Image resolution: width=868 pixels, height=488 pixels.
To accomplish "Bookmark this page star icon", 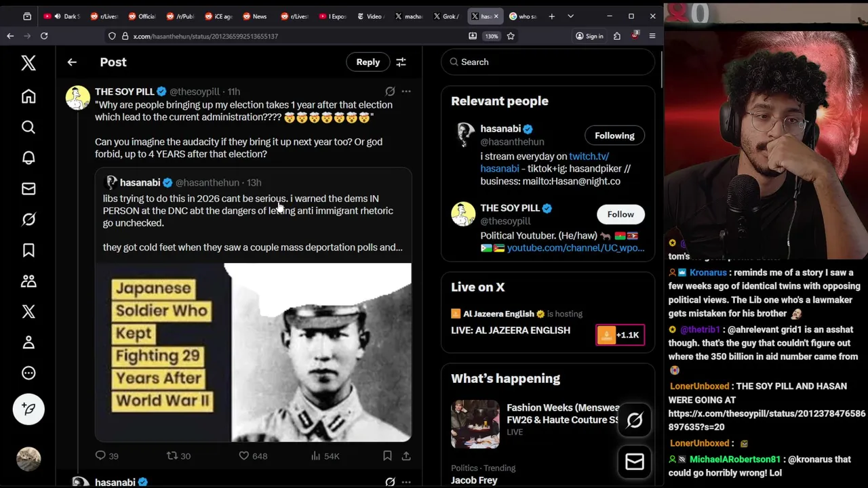I will (511, 36).
